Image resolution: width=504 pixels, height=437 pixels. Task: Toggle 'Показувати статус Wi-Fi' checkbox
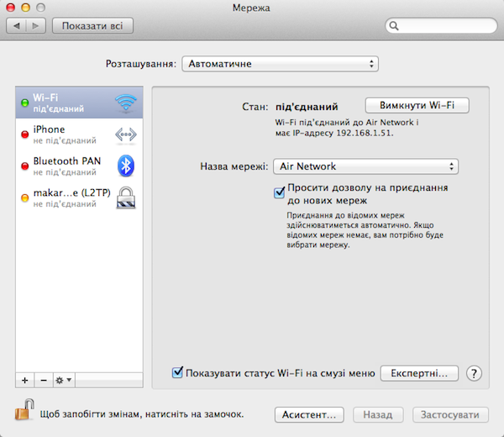point(177,372)
